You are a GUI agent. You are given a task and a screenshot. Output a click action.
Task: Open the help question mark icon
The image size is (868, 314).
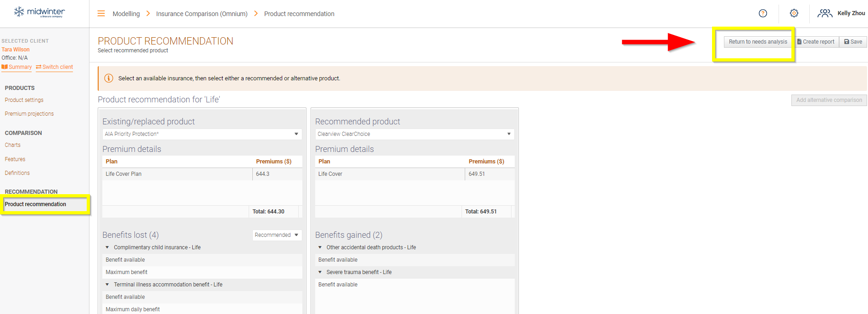(x=763, y=13)
